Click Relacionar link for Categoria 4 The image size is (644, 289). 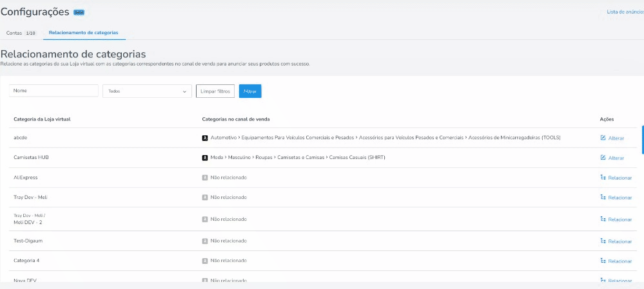coord(620,261)
